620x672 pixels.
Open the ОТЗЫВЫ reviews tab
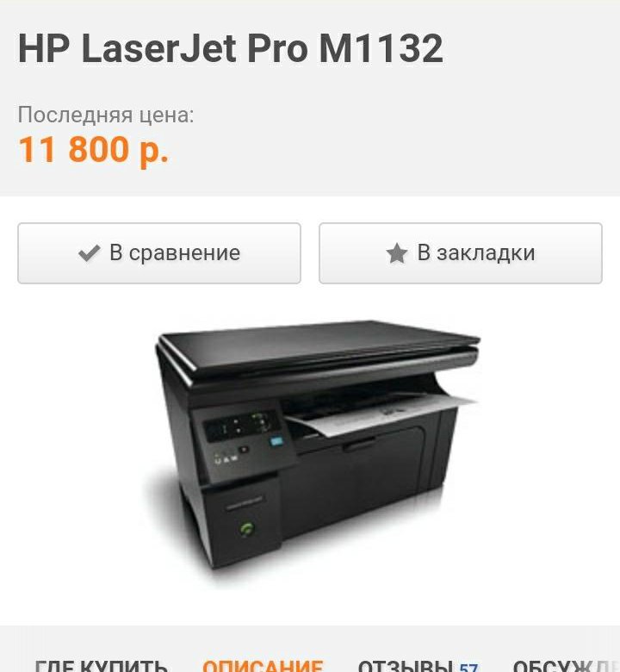pos(406,666)
